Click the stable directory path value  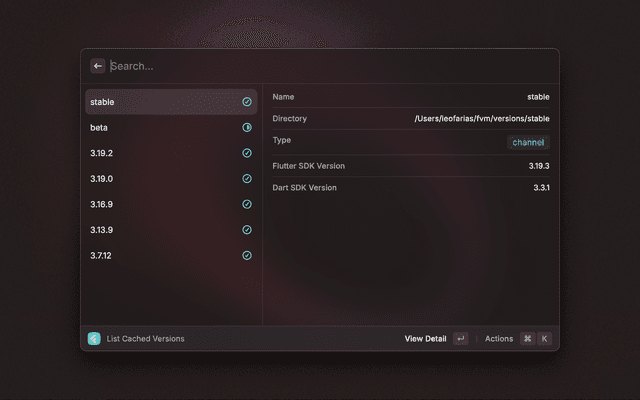click(x=481, y=119)
